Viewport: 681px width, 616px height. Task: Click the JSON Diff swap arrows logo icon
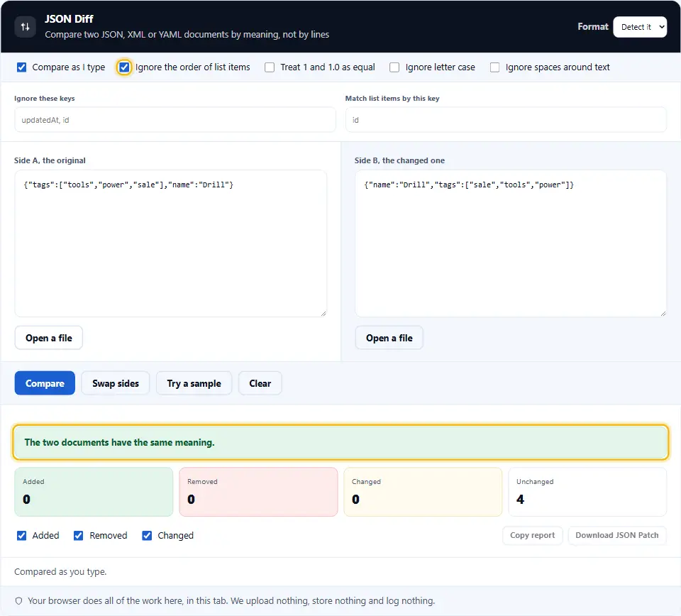26,27
